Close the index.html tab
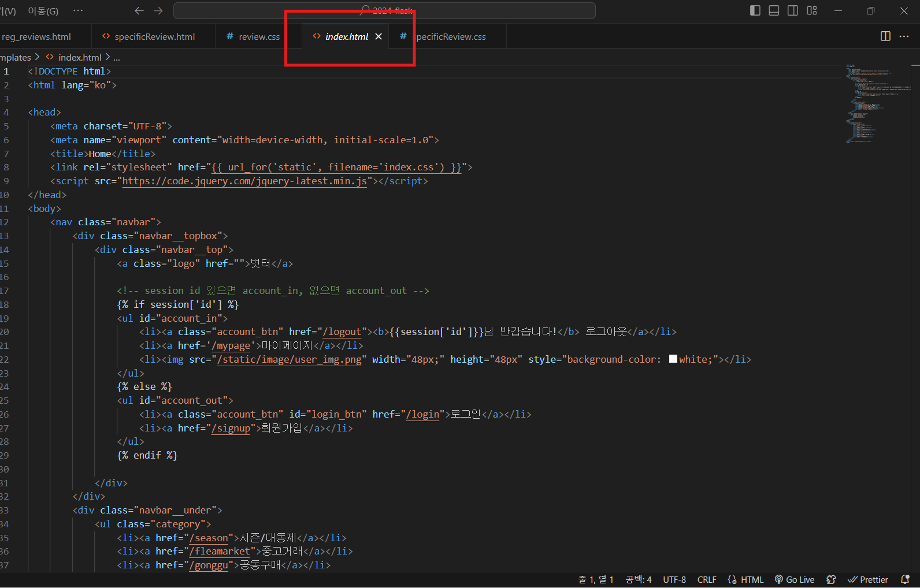 (x=379, y=36)
